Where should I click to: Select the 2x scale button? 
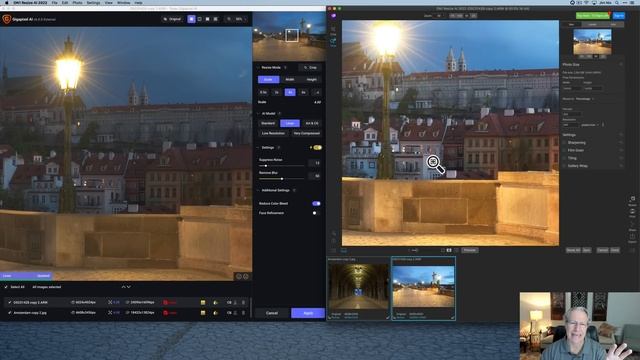click(x=277, y=93)
